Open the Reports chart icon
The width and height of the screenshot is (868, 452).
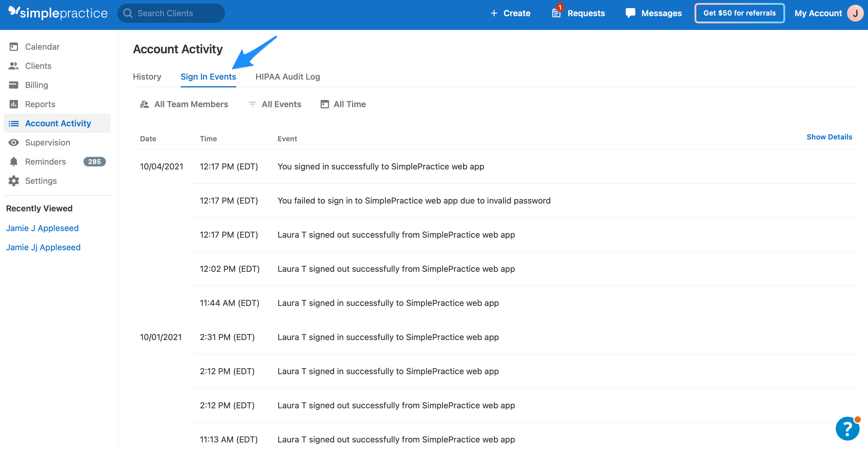[x=14, y=104]
